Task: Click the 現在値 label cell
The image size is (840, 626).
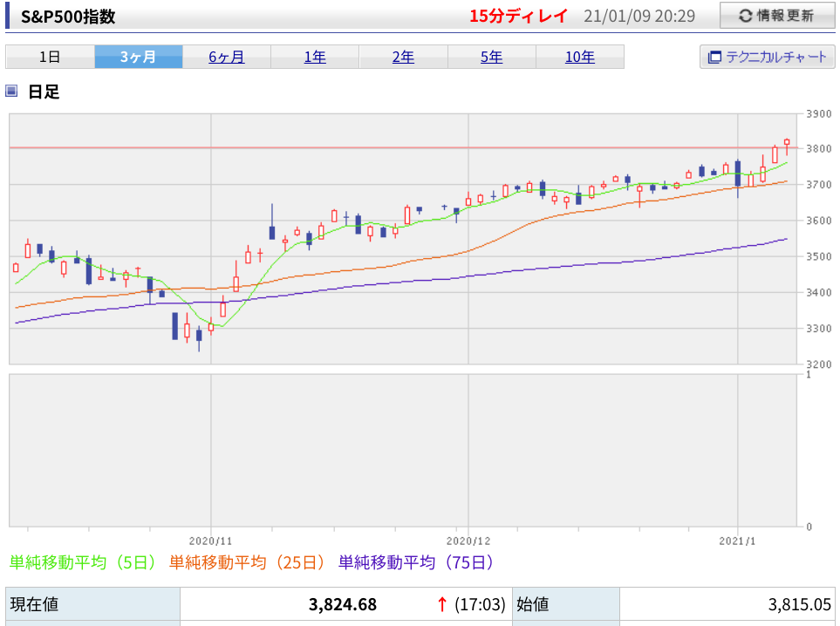Action: tap(92, 604)
